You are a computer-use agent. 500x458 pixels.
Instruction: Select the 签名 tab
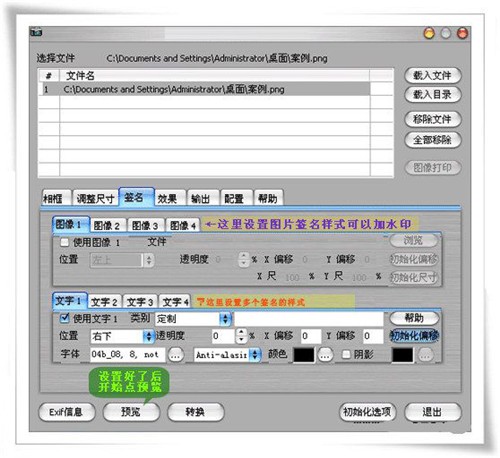coord(136,197)
